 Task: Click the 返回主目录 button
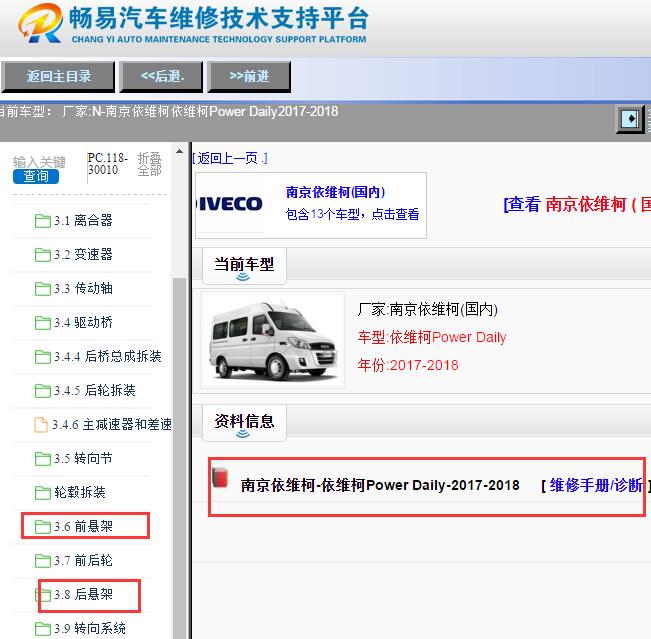coord(58,76)
